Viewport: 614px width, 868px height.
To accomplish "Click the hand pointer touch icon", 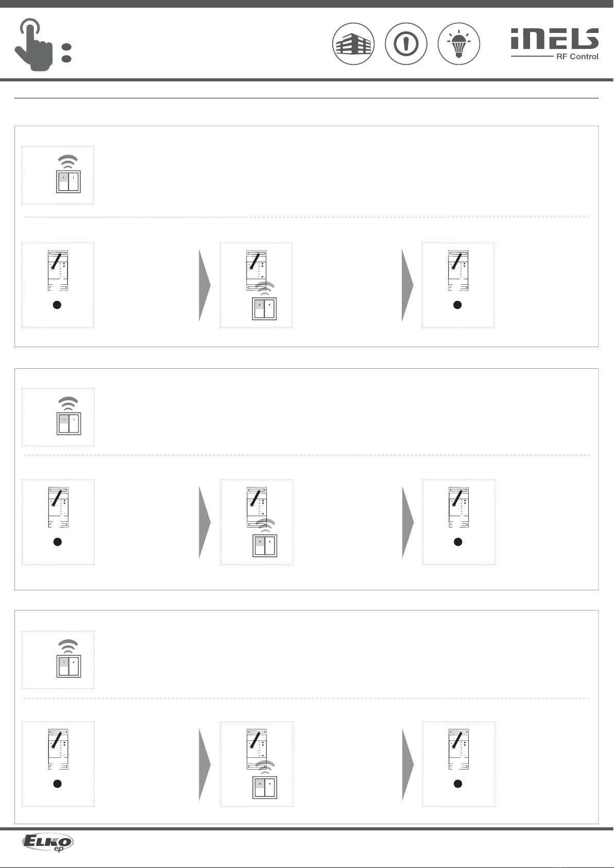I will pos(33,45).
